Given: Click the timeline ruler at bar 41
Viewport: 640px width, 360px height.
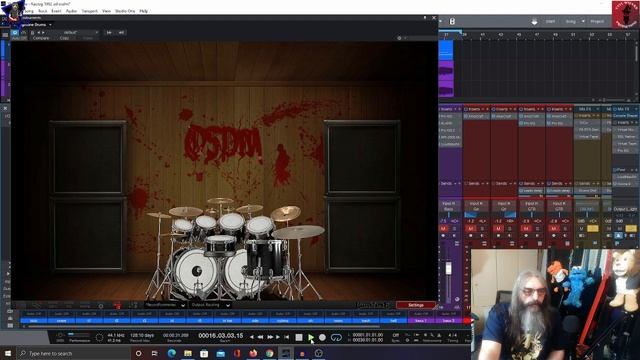Looking at the screenshot, I should coord(482,35).
